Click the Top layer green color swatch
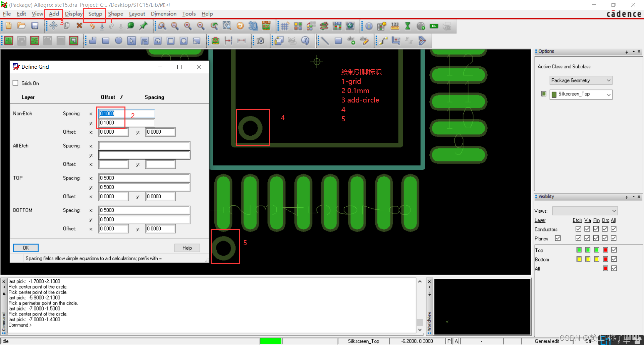The width and height of the screenshot is (644, 345). pos(578,250)
